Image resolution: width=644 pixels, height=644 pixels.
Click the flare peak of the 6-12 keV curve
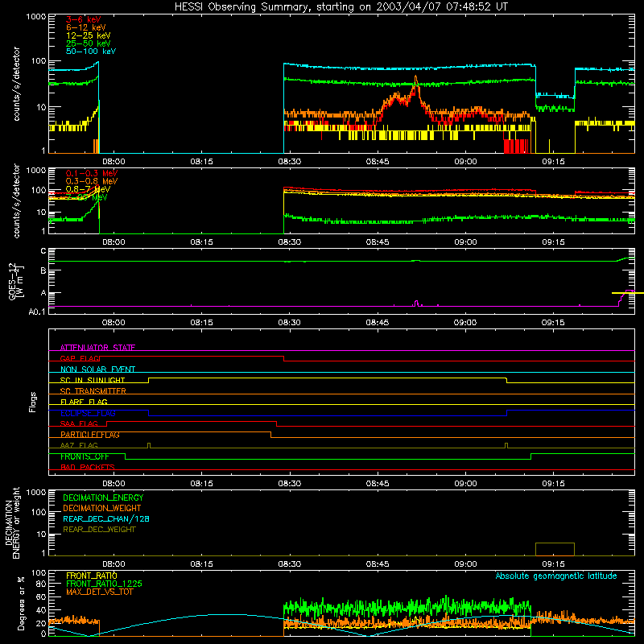415,78
